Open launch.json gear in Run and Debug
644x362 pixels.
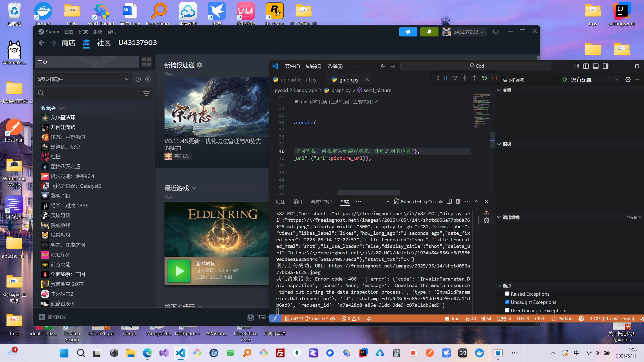(x=628, y=79)
